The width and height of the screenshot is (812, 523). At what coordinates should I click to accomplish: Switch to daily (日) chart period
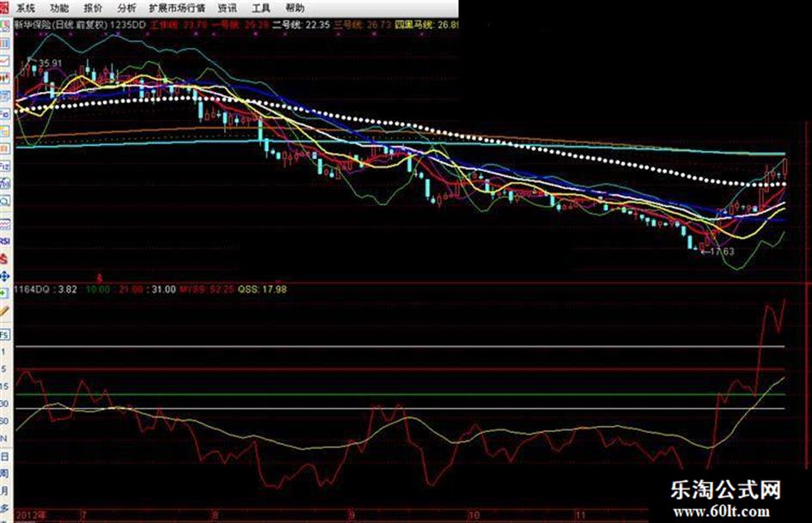[4, 456]
